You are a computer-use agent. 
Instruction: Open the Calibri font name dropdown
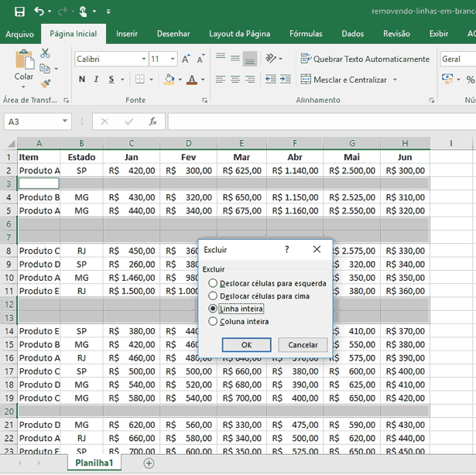(144, 59)
